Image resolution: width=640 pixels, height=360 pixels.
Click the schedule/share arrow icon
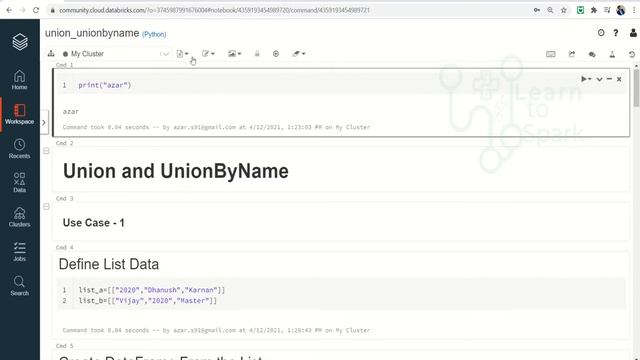tap(571, 54)
